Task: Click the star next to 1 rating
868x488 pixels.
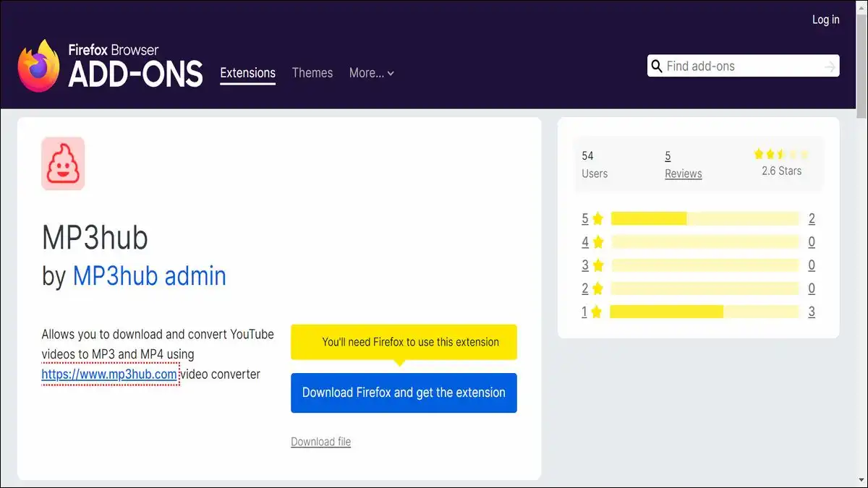Action: pos(596,312)
